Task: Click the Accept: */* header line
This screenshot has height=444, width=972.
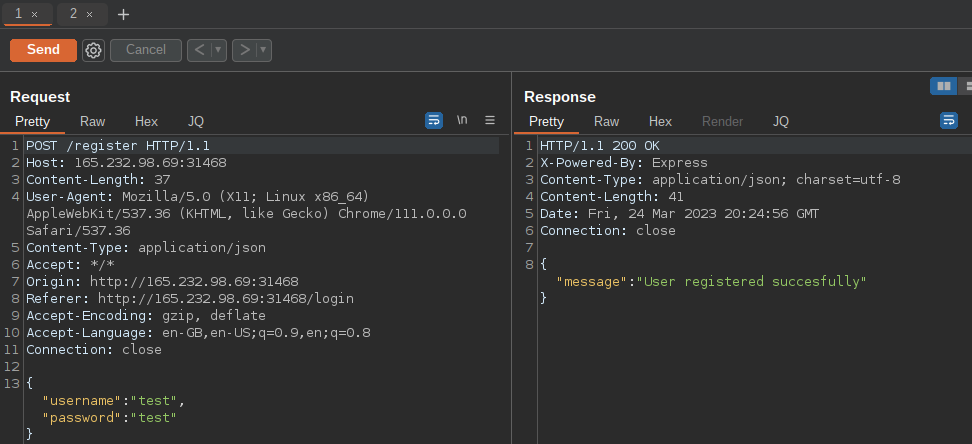Action: (x=70, y=265)
